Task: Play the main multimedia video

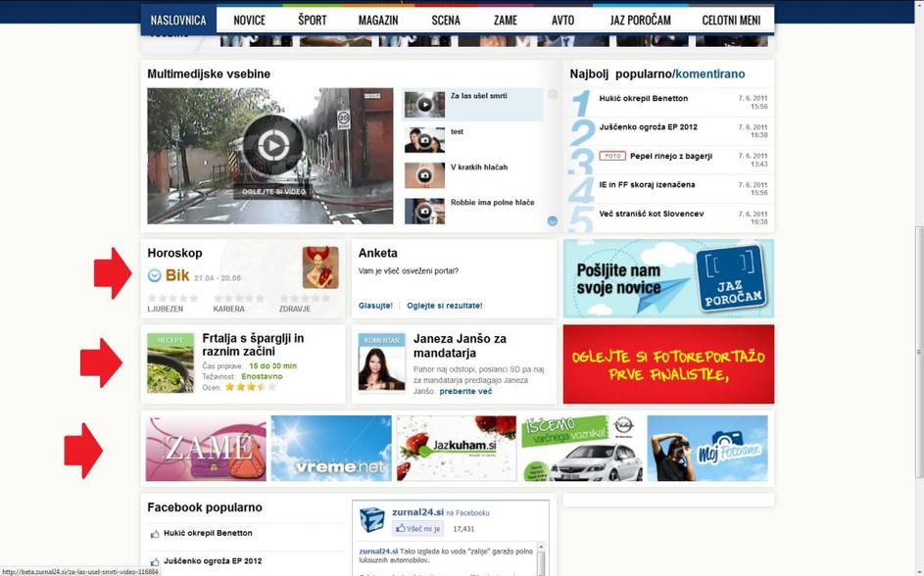Action: (x=271, y=146)
